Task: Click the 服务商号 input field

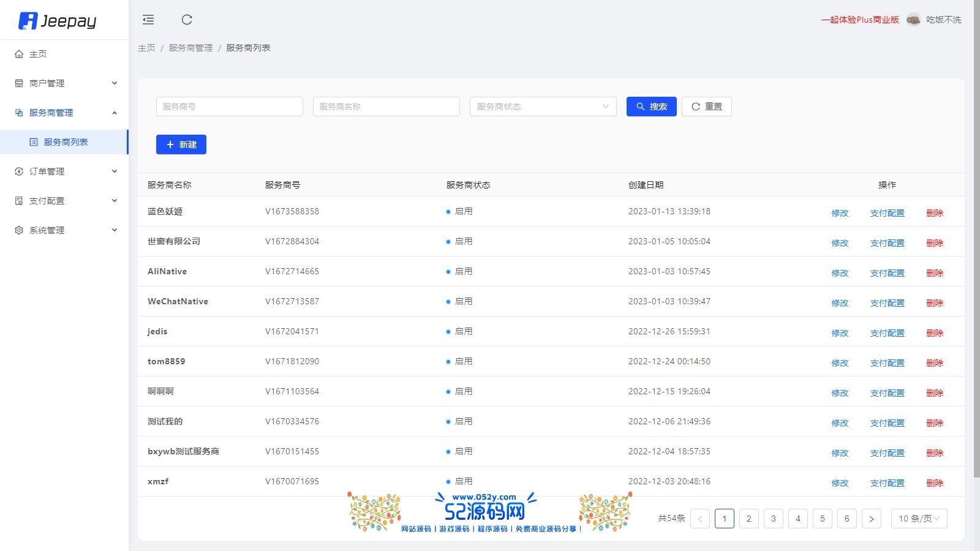Action: coord(230,107)
